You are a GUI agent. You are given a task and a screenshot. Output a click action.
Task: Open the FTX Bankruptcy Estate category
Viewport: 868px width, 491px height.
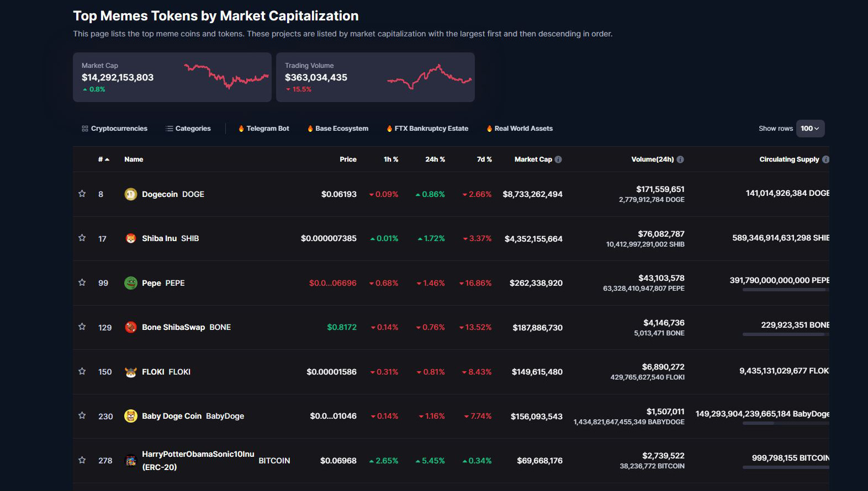point(428,129)
